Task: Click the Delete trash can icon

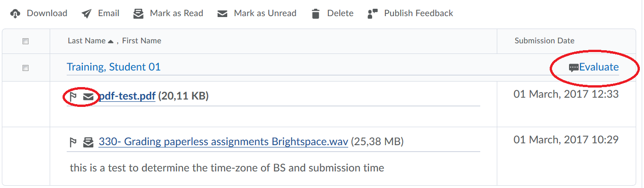Action: [316, 14]
